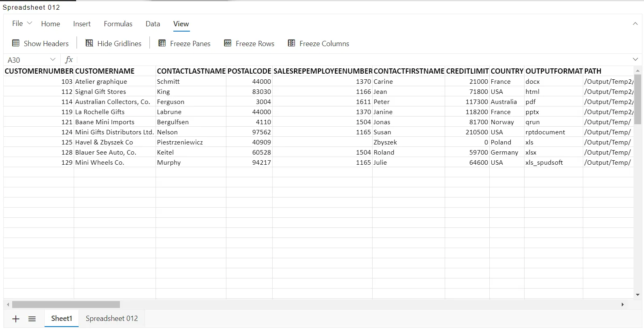Switch to the Home tab
The image size is (644, 329).
click(x=51, y=24)
